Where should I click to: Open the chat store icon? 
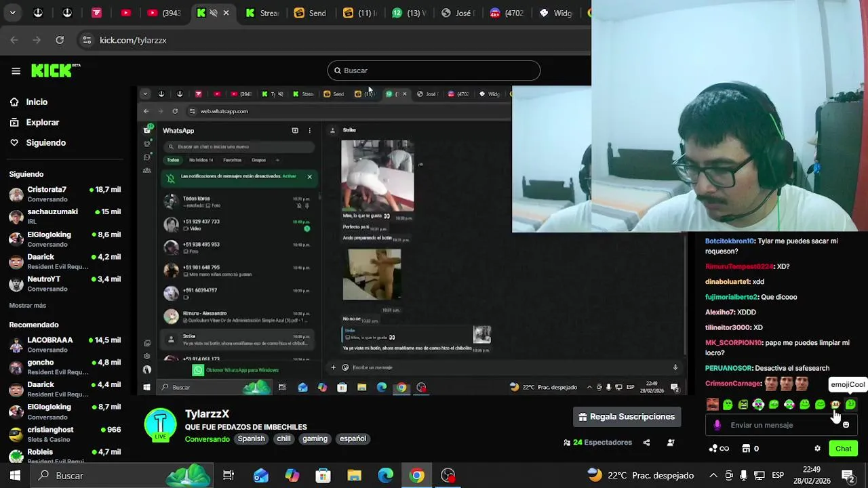[746, 449]
